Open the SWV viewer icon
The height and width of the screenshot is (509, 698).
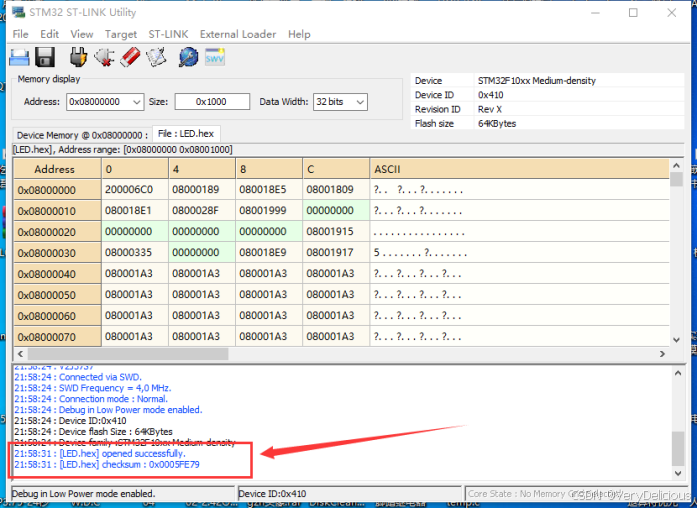coord(215,57)
